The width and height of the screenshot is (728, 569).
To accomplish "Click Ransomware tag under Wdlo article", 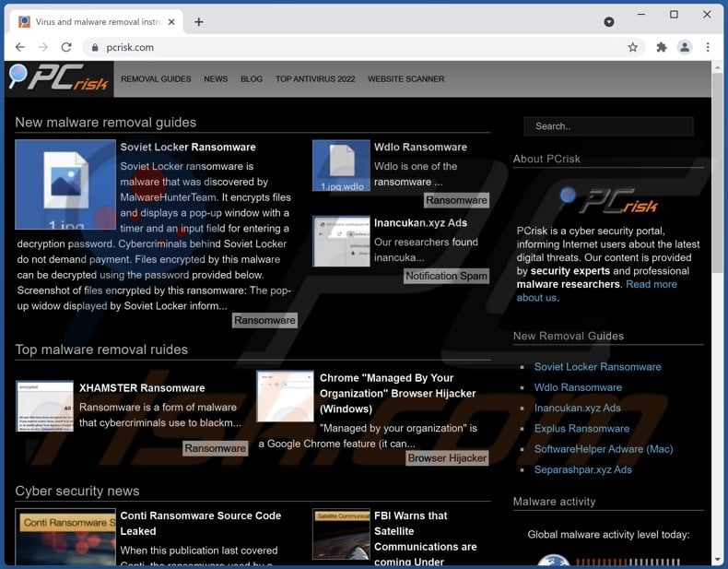I will pyautogui.click(x=456, y=200).
